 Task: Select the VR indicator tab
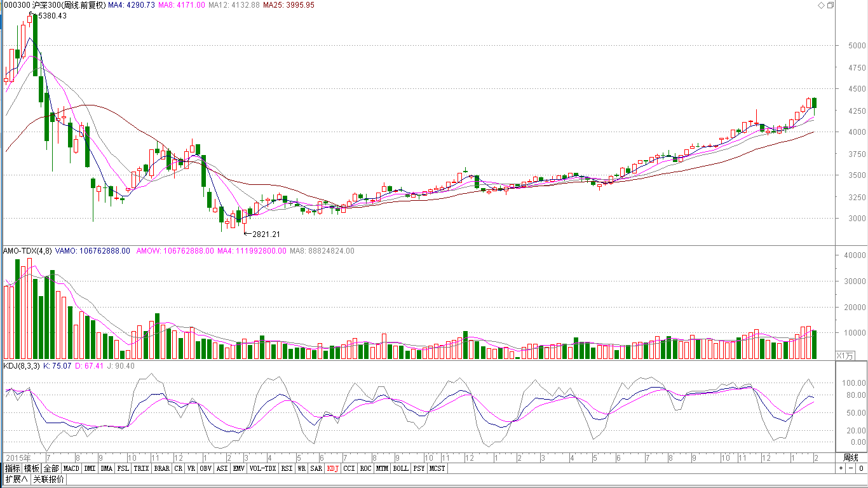pos(191,468)
